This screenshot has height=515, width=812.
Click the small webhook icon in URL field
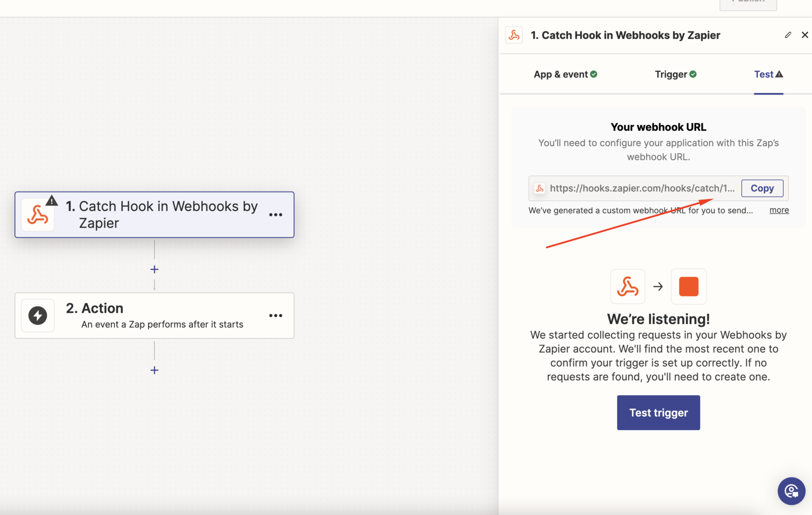click(539, 188)
